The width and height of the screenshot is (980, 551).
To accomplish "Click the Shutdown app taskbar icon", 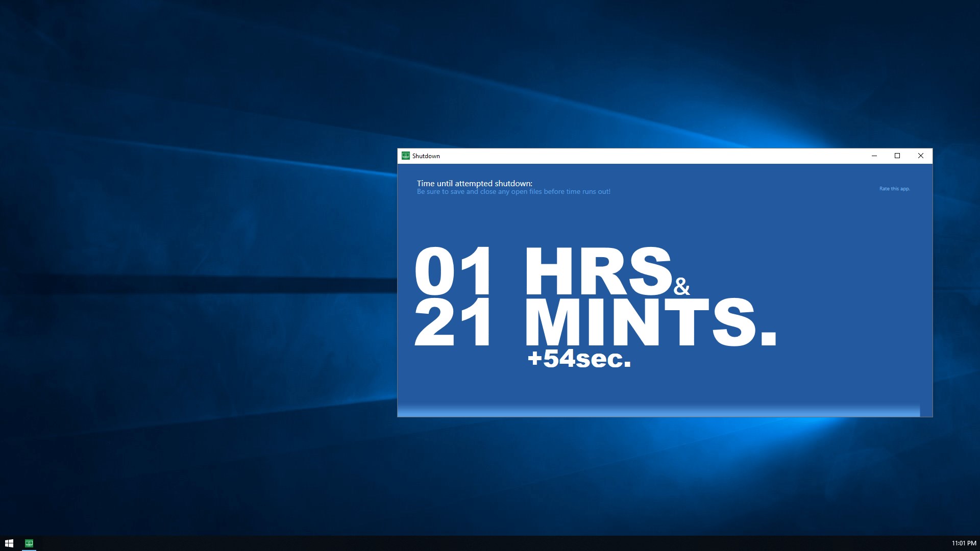I will [x=29, y=543].
